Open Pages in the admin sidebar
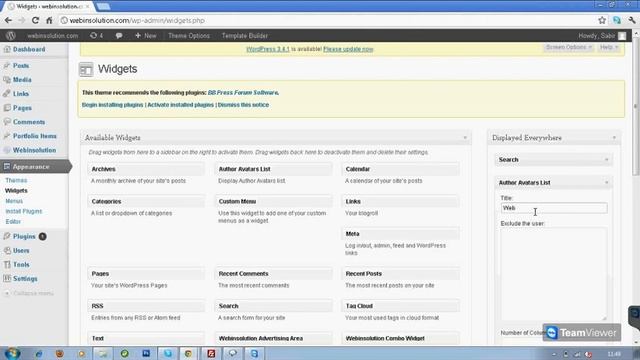 [x=22, y=108]
